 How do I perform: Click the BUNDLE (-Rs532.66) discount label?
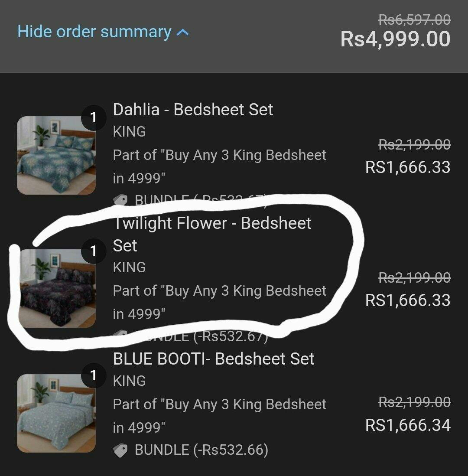point(201,450)
